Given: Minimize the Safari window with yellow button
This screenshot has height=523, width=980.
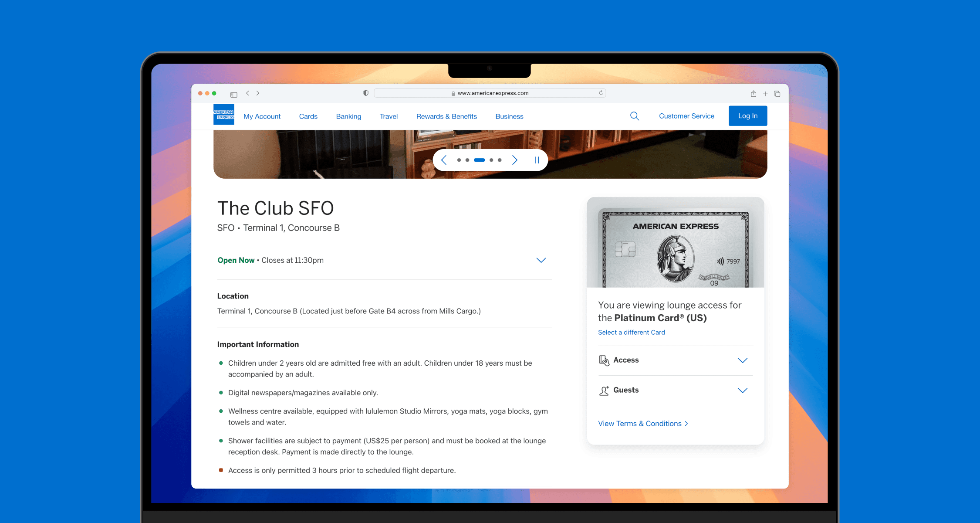Looking at the screenshot, I should coord(207,93).
